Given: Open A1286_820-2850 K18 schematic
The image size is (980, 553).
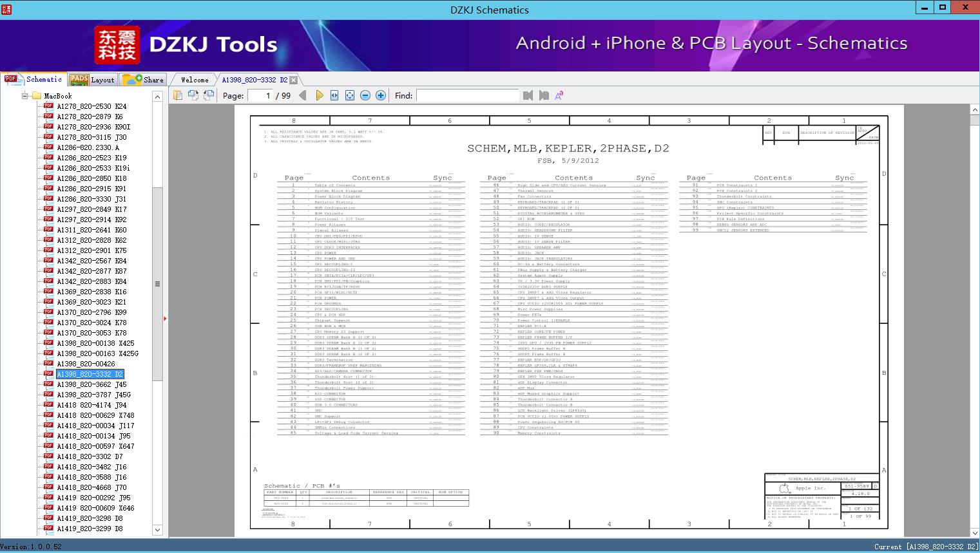Looking at the screenshot, I should click(x=91, y=178).
